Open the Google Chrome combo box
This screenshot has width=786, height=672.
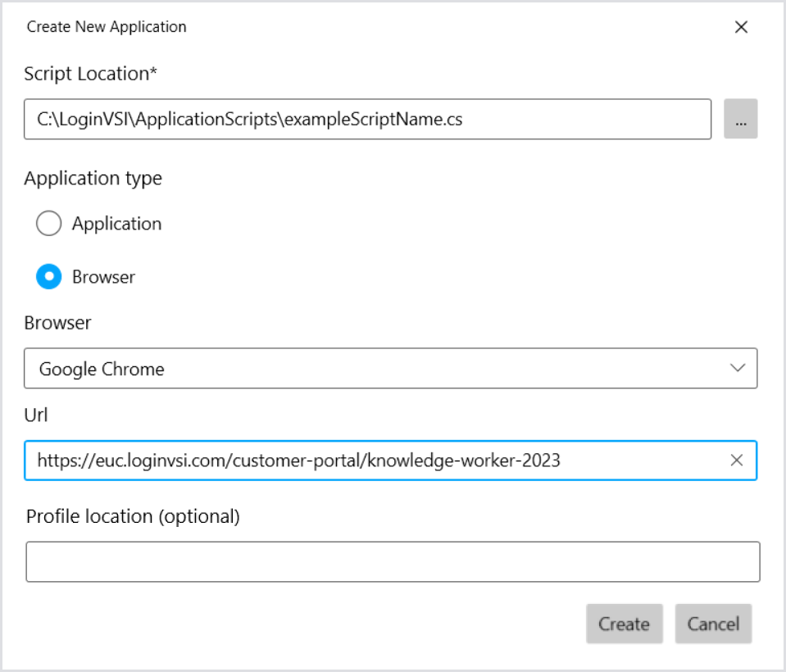369,369
